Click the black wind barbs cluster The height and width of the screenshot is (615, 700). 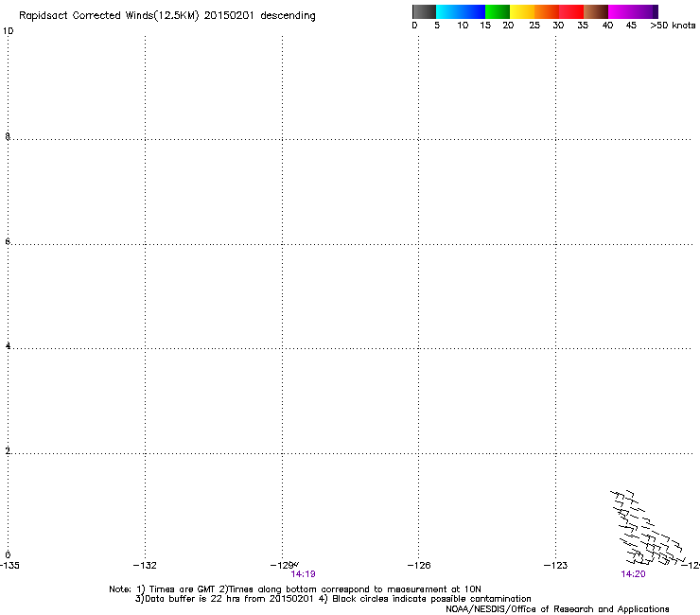(647, 528)
